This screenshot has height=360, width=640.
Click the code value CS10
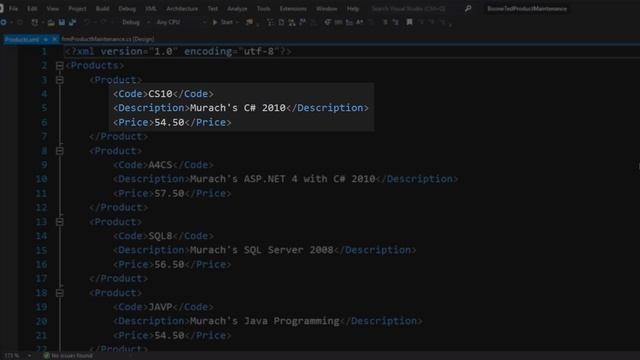coord(160,94)
